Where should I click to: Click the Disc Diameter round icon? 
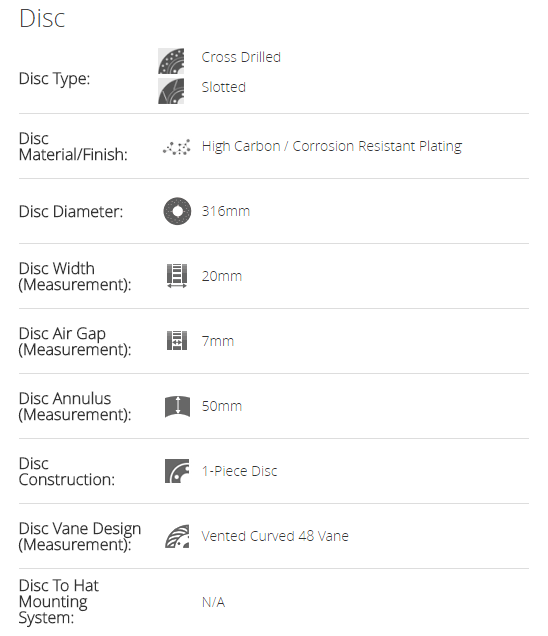coord(177,211)
